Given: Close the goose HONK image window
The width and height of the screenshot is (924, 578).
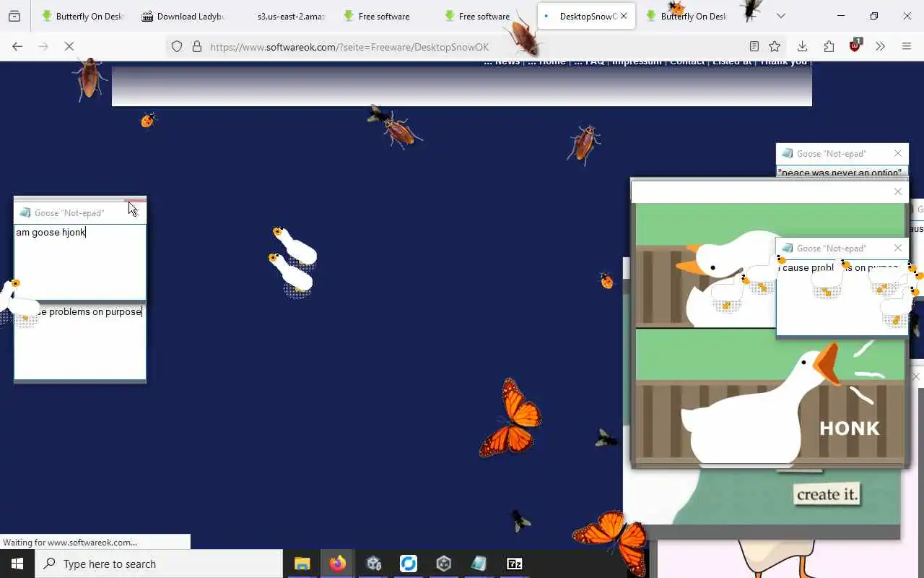Looking at the screenshot, I should (898, 191).
